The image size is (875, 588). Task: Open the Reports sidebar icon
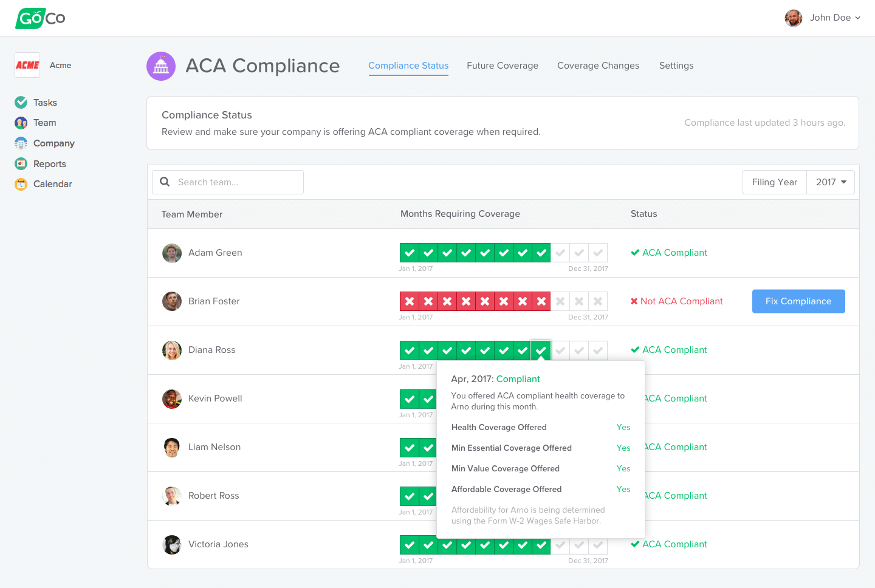(x=21, y=164)
